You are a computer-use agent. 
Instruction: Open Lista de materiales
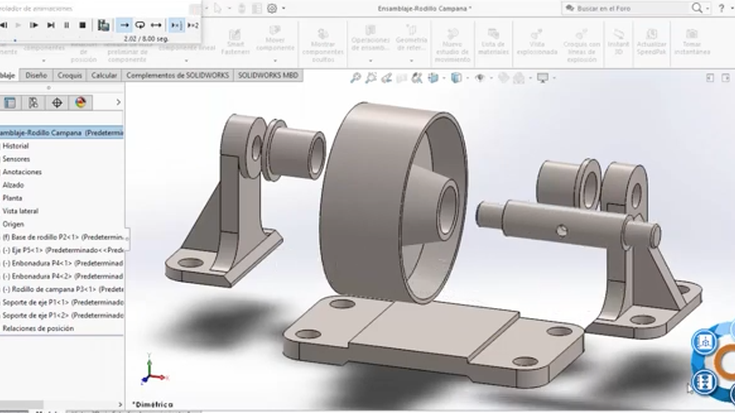494,41
